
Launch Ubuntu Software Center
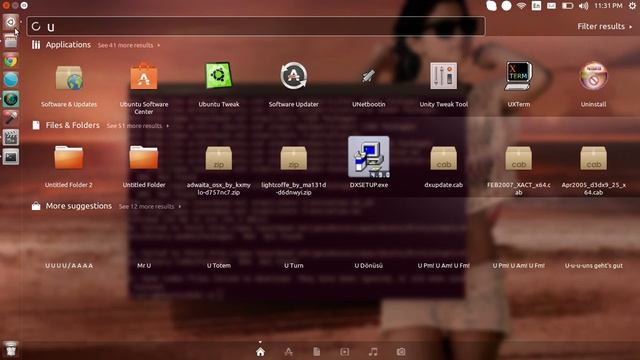[144, 77]
